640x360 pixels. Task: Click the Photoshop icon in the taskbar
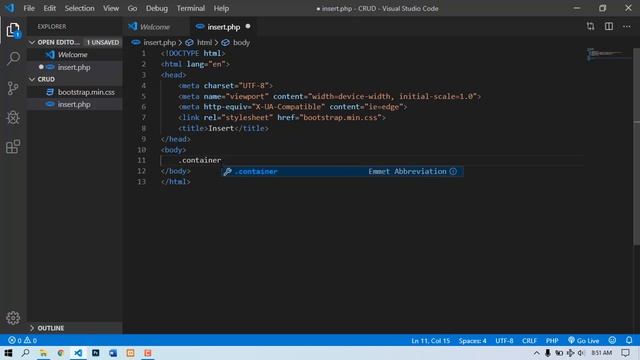coord(96,353)
